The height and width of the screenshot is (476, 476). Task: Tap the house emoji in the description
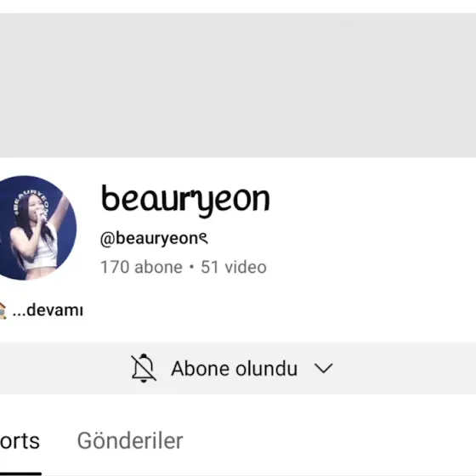tap(3, 310)
